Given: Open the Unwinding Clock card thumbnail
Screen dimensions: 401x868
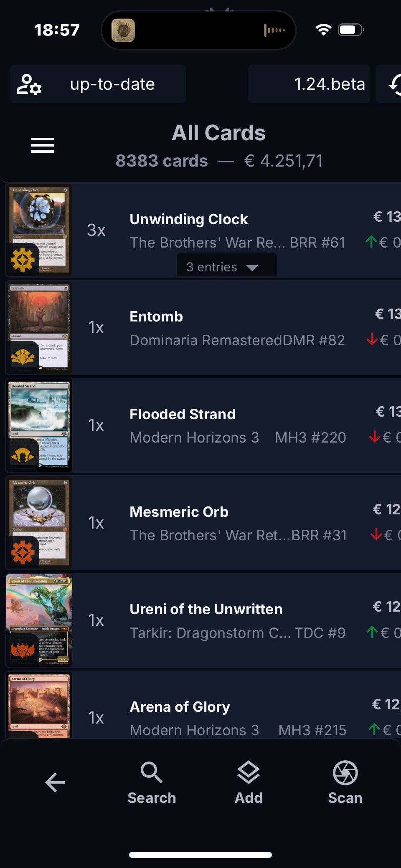Looking at the screenshot, I should point(39,230).
